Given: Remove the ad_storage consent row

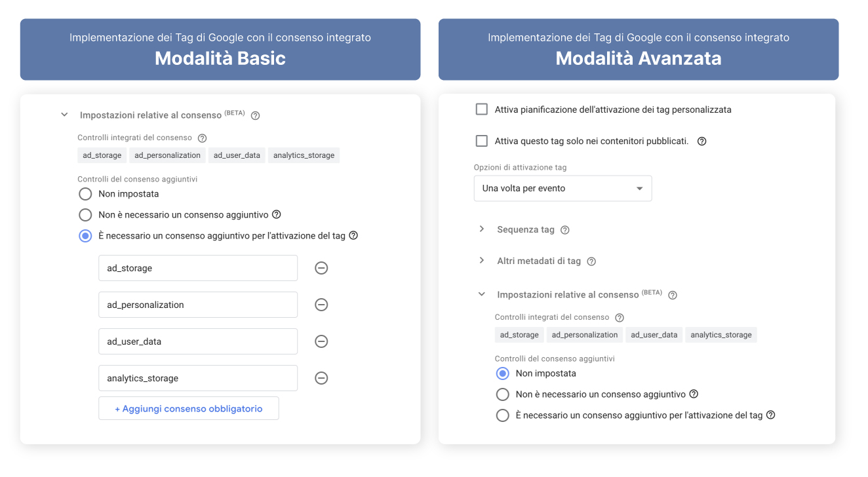Looking at the screenshot, I should coord(321,268).
